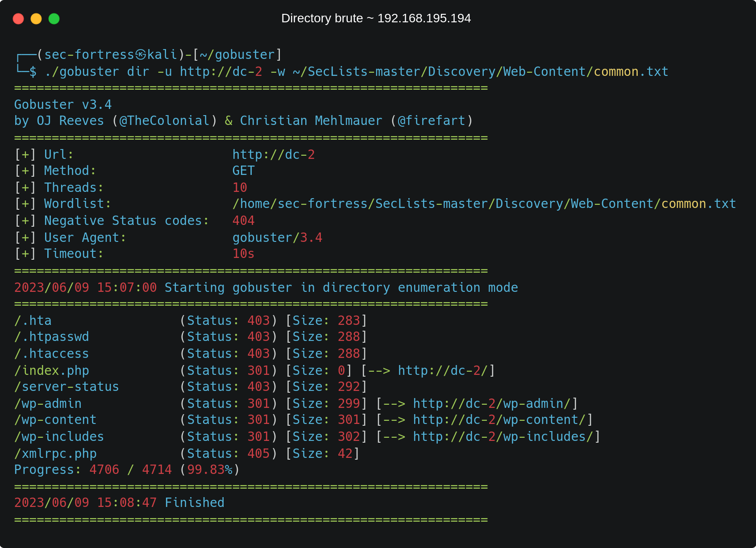The width and height of the screenshot is (756, 548).
Task: Click the /xmlrpc.php result path
Action: pyautogui.click(x=55, y=453)
